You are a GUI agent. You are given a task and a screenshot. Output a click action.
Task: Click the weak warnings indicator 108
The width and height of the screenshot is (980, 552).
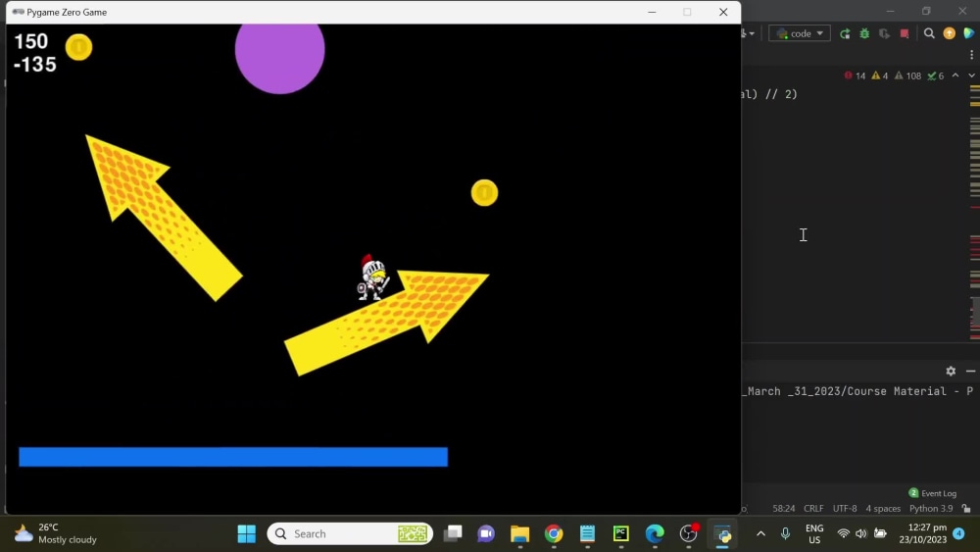tap(908, 75)
